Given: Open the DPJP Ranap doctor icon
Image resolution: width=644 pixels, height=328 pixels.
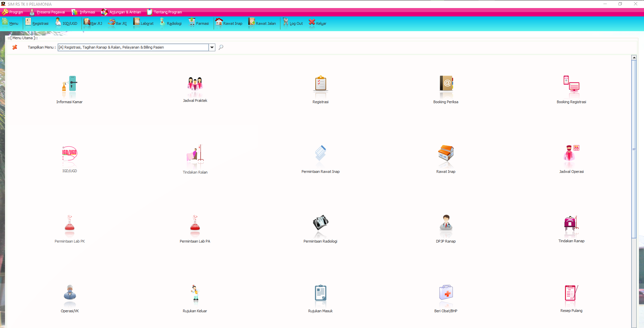Looking at the screenshot, I should point(446,223).
